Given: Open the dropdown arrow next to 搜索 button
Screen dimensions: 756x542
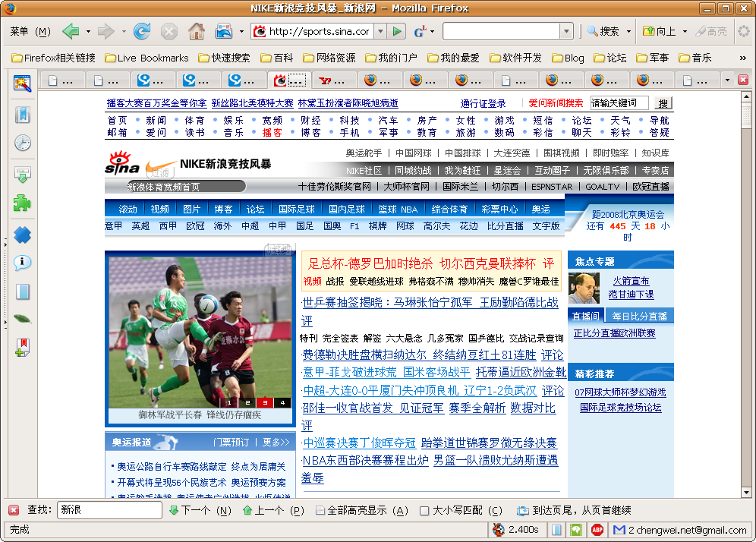Looking at the screenshot, I should pos(628,32).
